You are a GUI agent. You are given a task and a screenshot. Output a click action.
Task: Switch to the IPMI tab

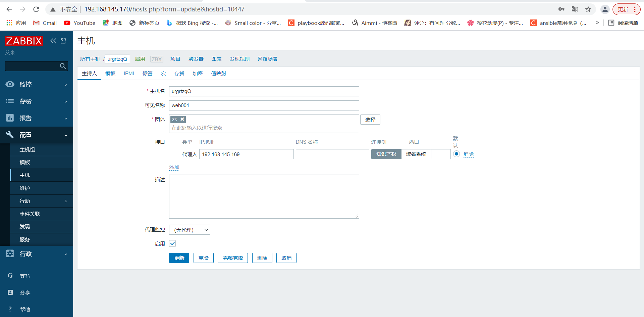129,74
